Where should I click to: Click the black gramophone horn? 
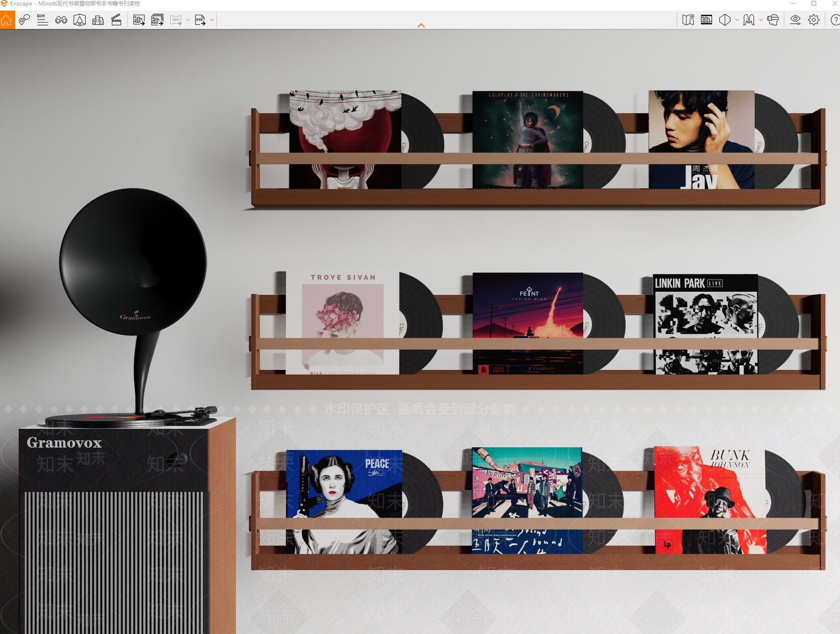[x=133, y=261]
